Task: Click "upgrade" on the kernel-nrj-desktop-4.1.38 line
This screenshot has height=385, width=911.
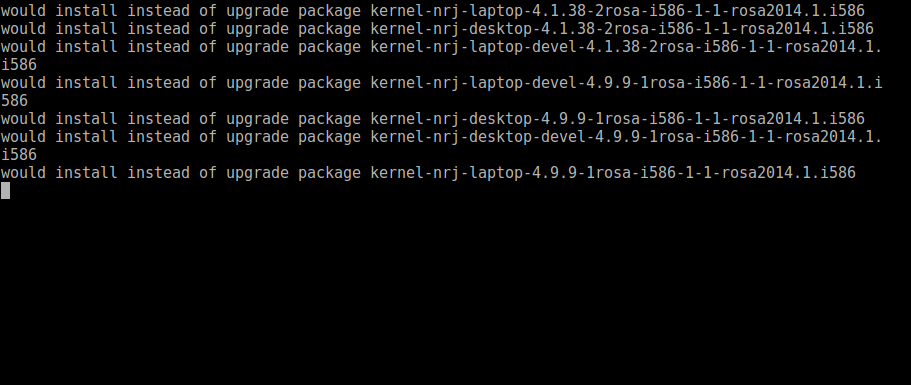Action: tap(257, 28)
